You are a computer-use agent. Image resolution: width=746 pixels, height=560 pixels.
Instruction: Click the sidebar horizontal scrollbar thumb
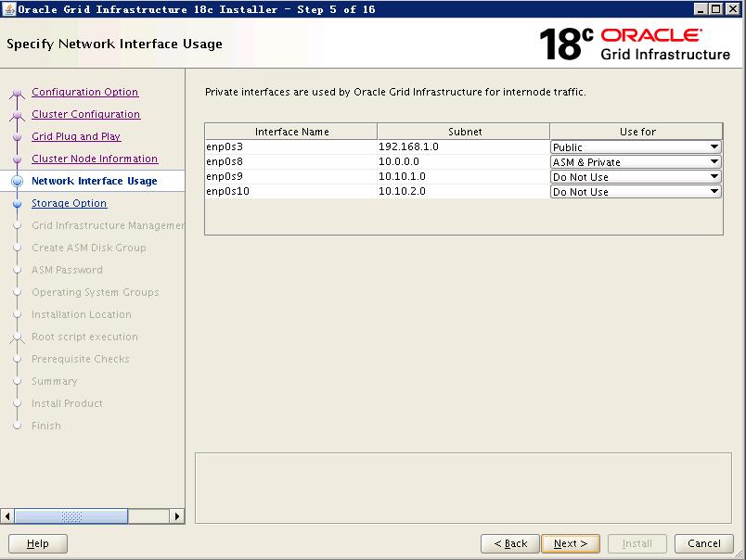coord(71,516)
